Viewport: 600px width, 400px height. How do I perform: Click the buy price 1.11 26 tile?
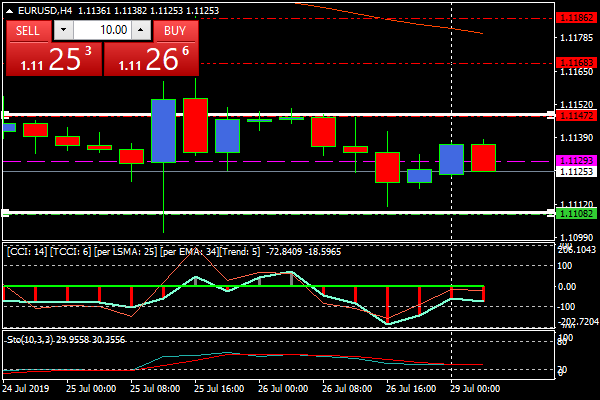[151, 59]
